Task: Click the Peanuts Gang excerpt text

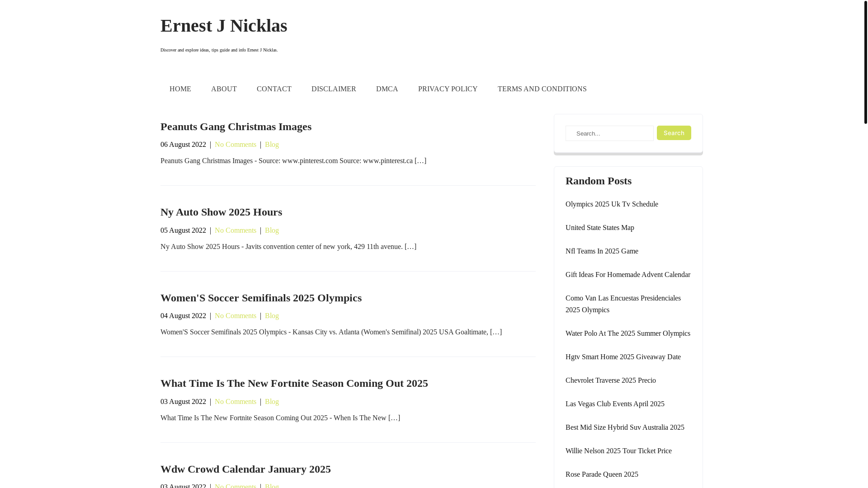Action: click(293, 161)
